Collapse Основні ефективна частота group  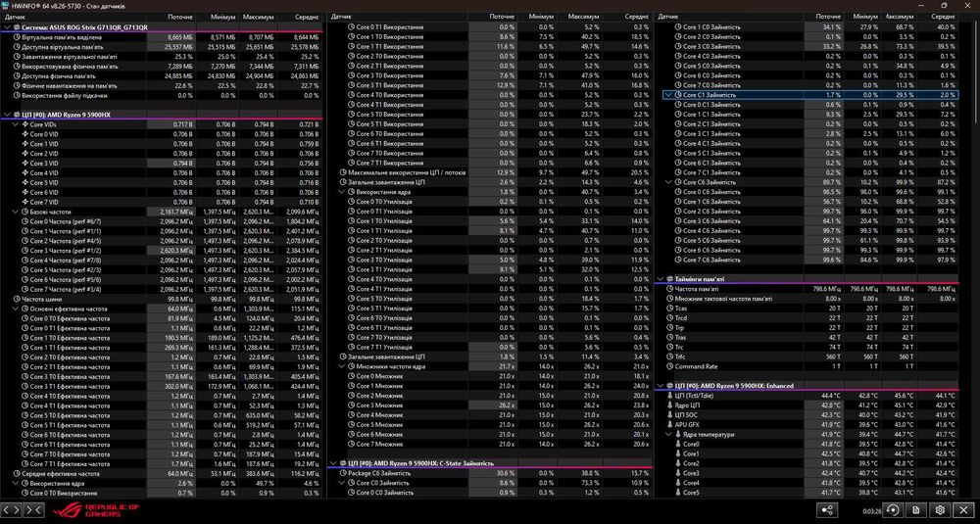click(x=17, y=309)
